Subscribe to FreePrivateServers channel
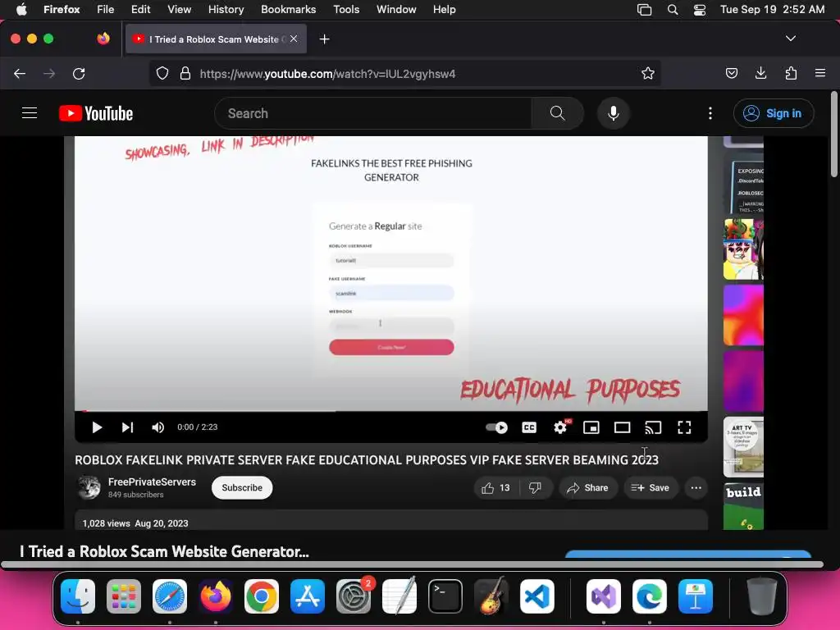 (242, 488)
